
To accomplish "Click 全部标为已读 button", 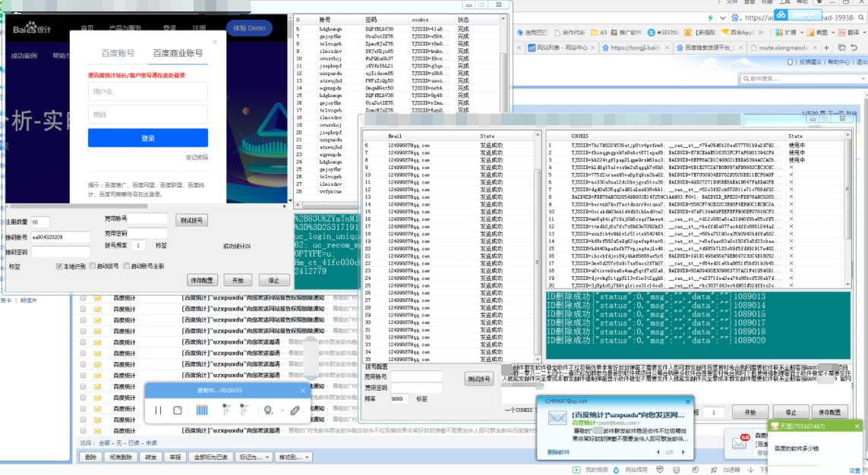I will pos(211,458).
